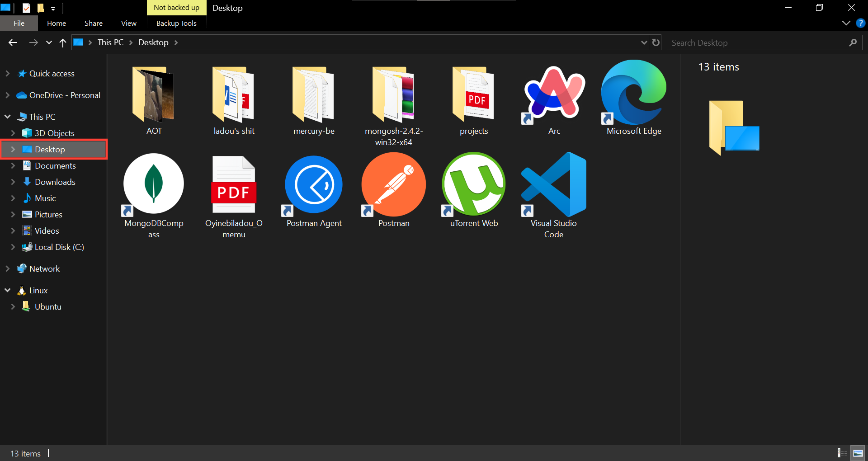Open OneDrive - Personal in the sidebar

coord(65,95)
